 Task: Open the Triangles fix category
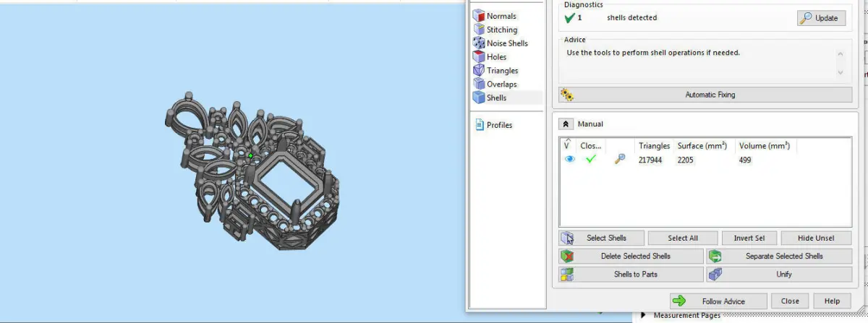coord(495,71)
